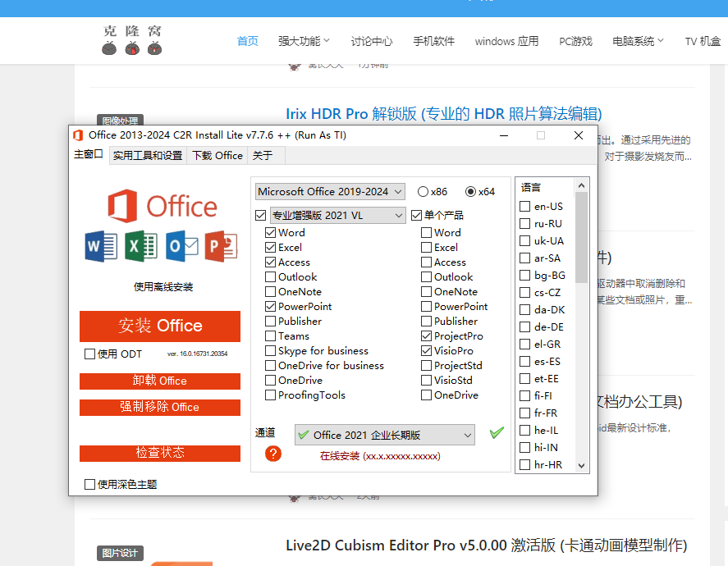The width and height of the screenshot is (728, 566).
Task: Uncheck ProjectPro in single products
Action: click(x=426, y=335)
